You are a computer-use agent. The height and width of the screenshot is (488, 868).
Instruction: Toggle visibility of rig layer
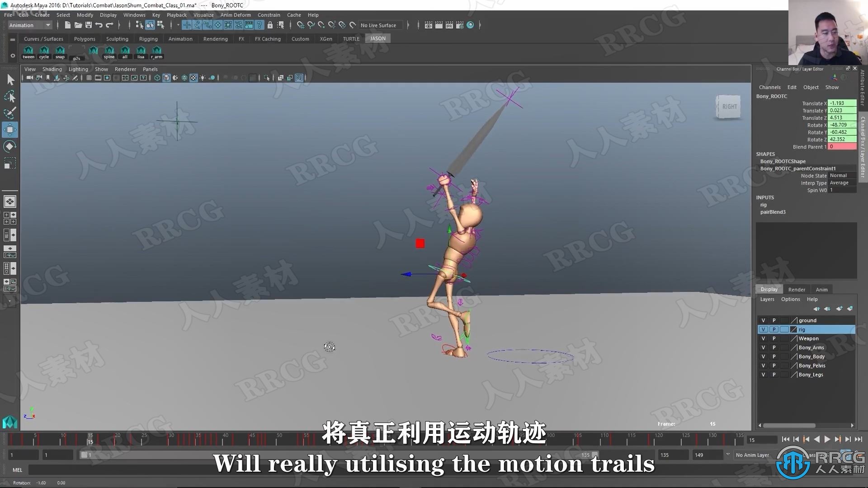(x=764, y=329)
